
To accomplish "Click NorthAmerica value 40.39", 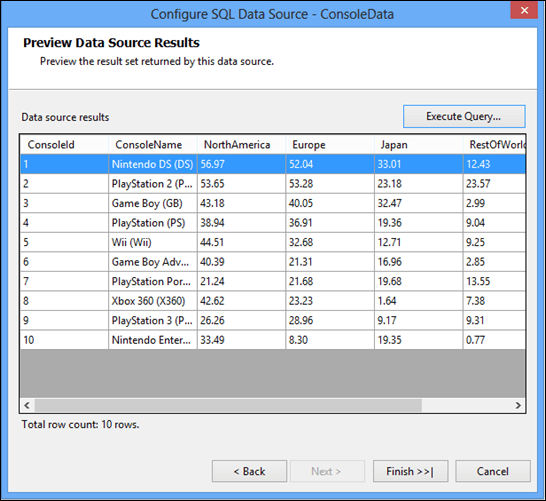I will (241, 261).
